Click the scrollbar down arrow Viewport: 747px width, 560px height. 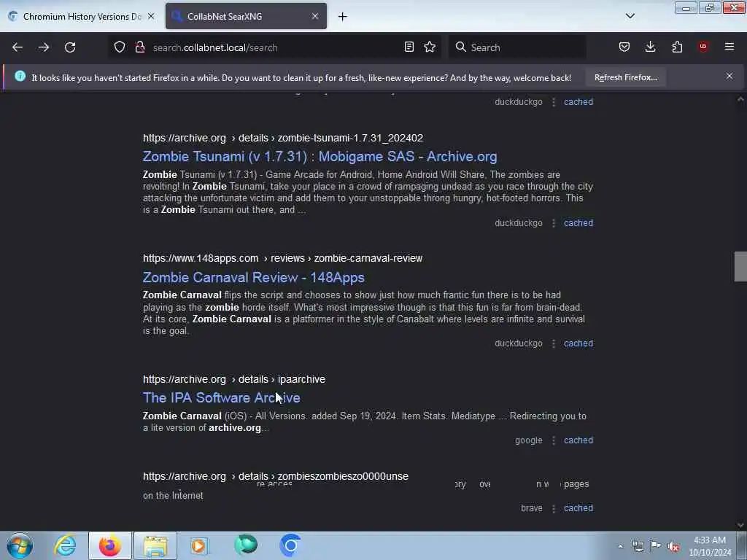[x=740, y=525]
